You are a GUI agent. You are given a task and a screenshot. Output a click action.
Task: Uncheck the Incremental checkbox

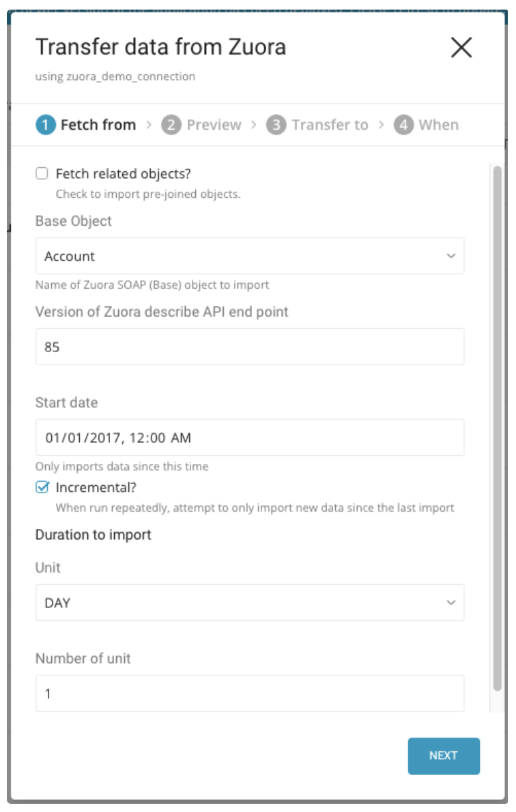pyautogui.click(x=42, y=487)
